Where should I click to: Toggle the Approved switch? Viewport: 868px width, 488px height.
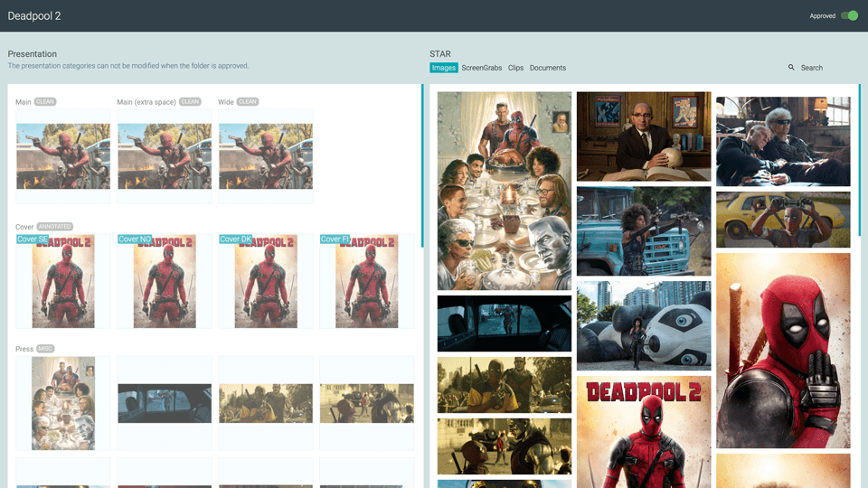coord(849,15)
